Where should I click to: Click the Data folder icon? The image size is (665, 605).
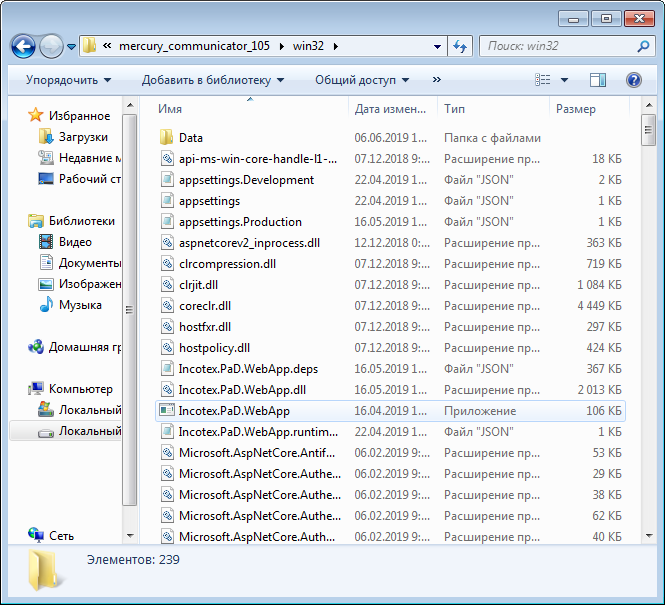point(167,137)
